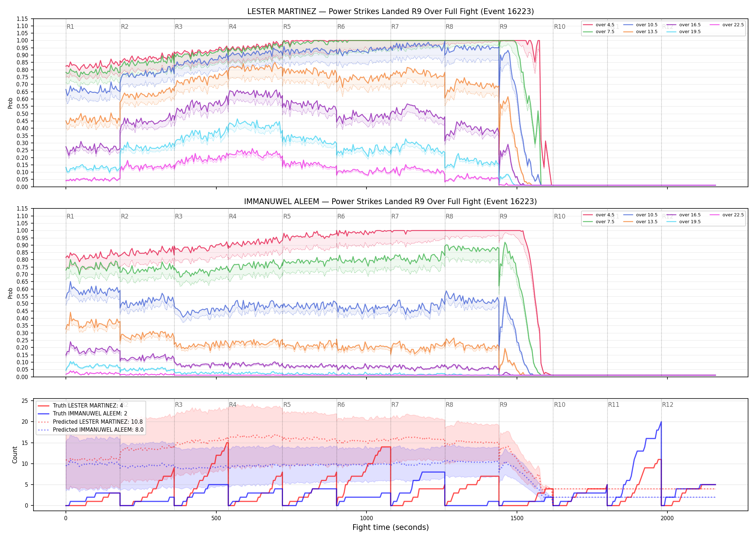
Task: Click the 'Count' y-axis label
Action: [15, 455]
